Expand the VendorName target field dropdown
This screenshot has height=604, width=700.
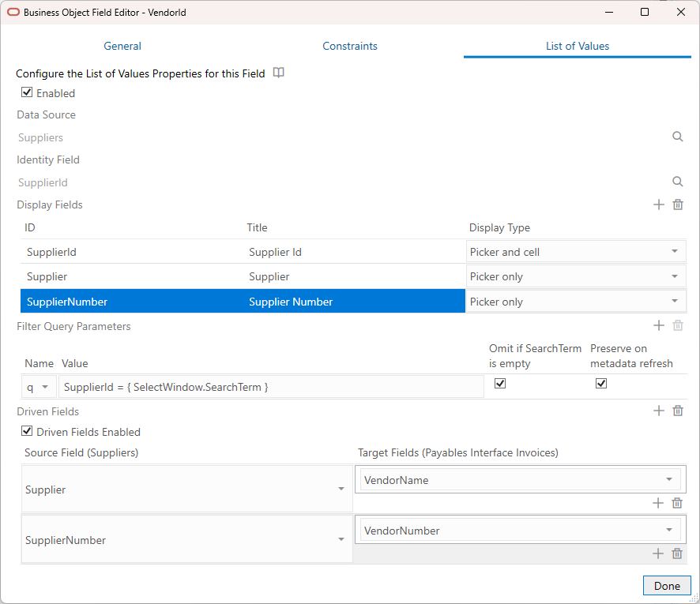668,480
